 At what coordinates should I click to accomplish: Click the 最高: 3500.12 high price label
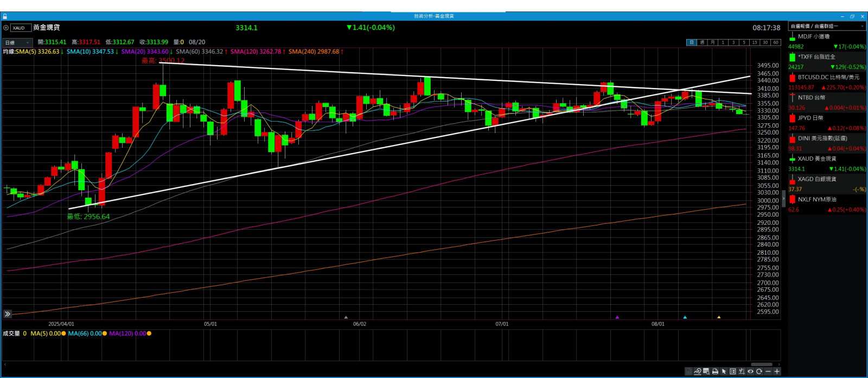163,61
